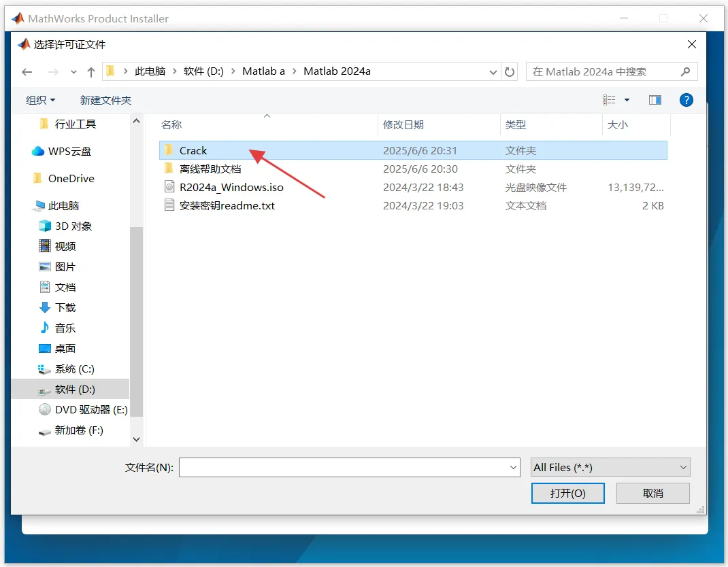Open the help question mark icon
The height and width of the screenshot is (567, 728).
coord(686,100)
